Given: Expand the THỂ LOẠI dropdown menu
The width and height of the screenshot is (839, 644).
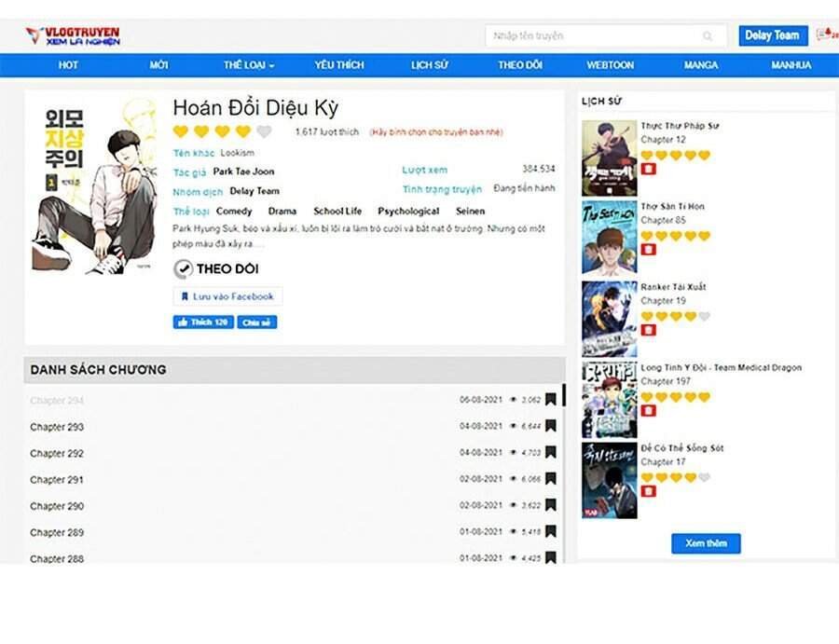Looking at the screenshot, I should pos(248,65).
